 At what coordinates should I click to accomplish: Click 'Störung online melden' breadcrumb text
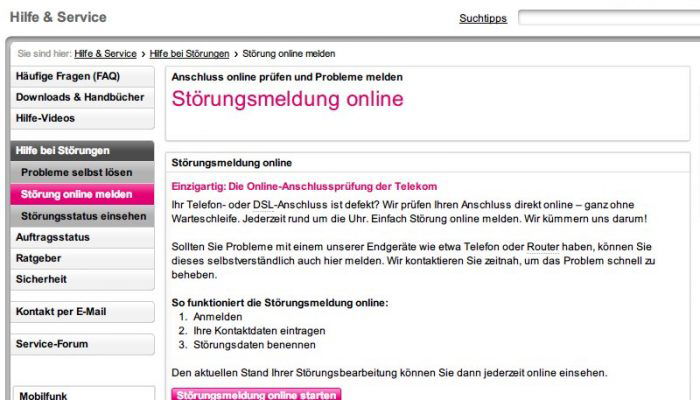pos(289,54)
